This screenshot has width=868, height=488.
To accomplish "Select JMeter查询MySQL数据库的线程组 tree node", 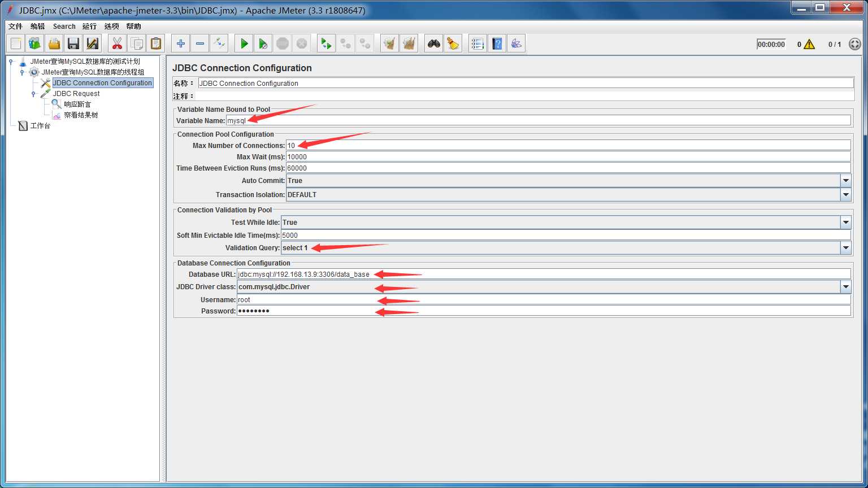I will [x=93, y=72].
